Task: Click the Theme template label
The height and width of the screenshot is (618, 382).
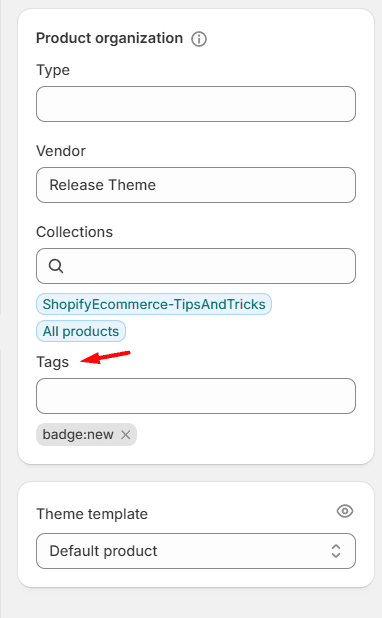Action: [x=92, y=514]
